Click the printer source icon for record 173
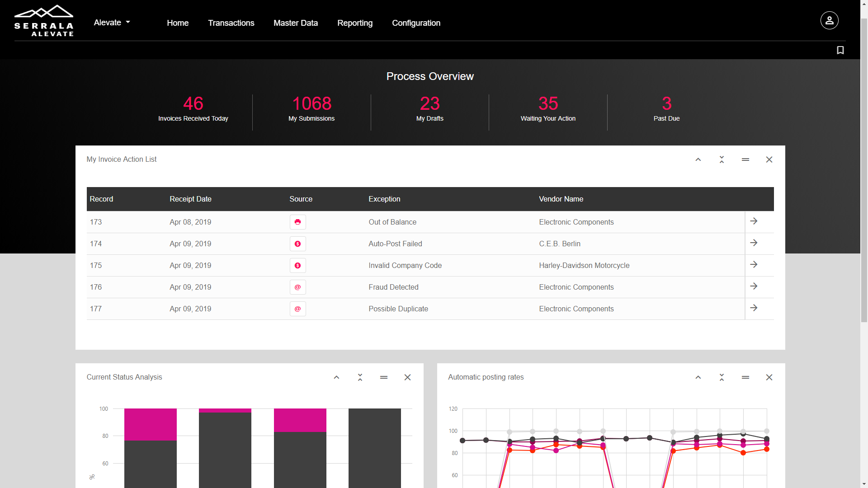This screenshot has height=488, width=868. tap(297, 222)
